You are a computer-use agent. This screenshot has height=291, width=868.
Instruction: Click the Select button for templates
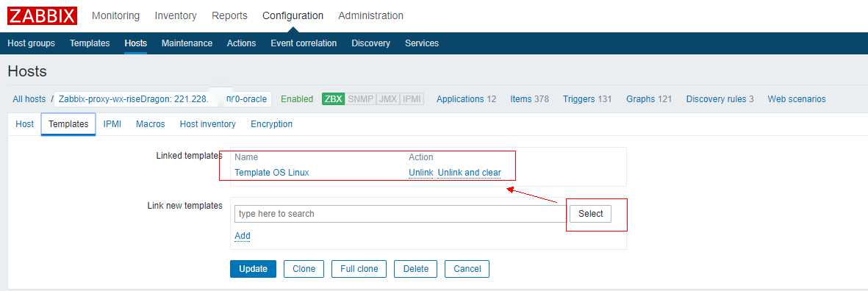pyautogui.click(x=591, y=214)
